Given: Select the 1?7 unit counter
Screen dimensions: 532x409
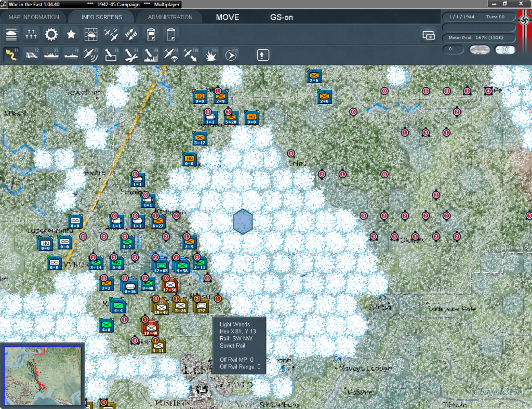Looking at the screenshot, I should [x=201, y=306].
